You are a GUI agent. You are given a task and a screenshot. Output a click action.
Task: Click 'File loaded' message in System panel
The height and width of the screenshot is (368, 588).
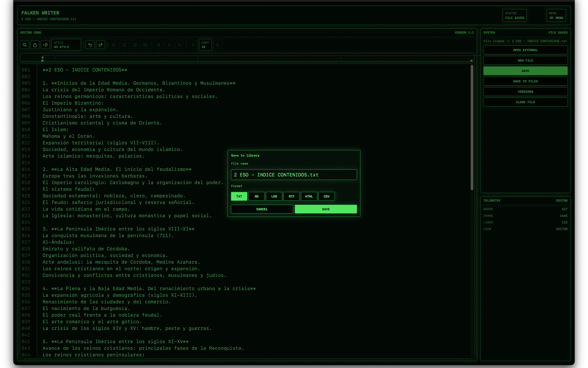point(525,41)
